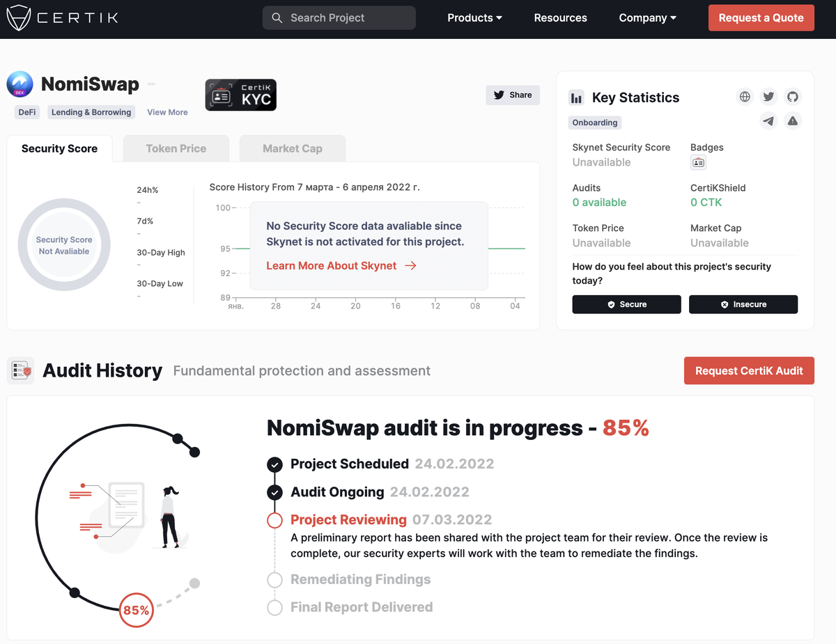This screenshot has width=836, height=644.
Task: Click the Score History date range text
Action: pos(315,187)
